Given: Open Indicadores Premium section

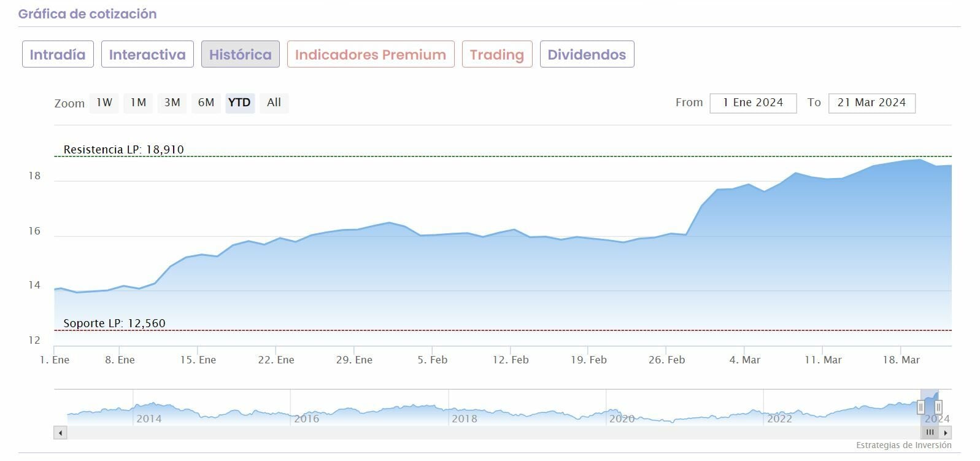Looking at the screenshot, I should pyautogui.click(x=371, y=54).
